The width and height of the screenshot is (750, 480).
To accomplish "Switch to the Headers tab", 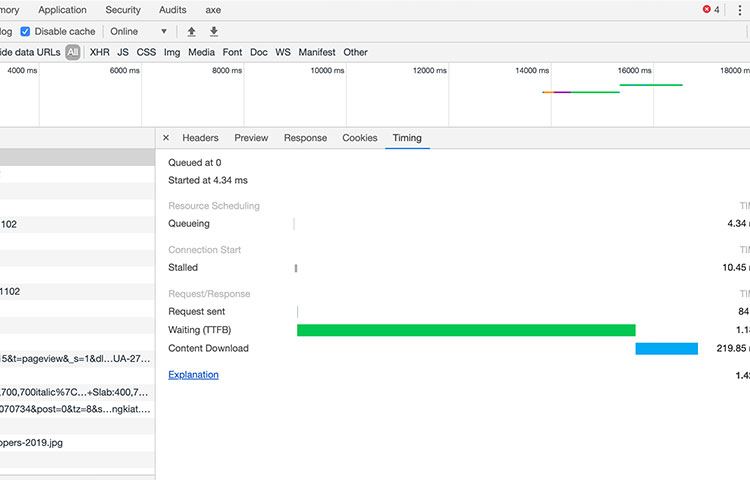I will coord(200,138).
